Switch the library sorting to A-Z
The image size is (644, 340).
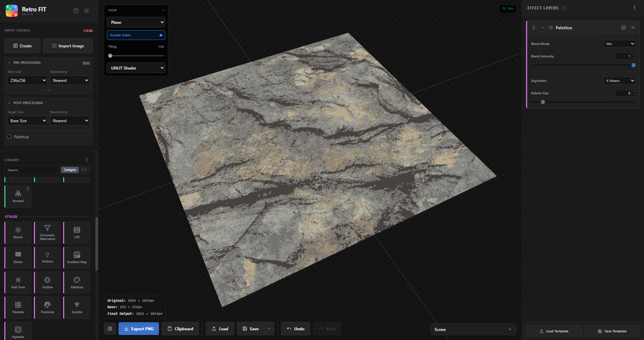84,170
